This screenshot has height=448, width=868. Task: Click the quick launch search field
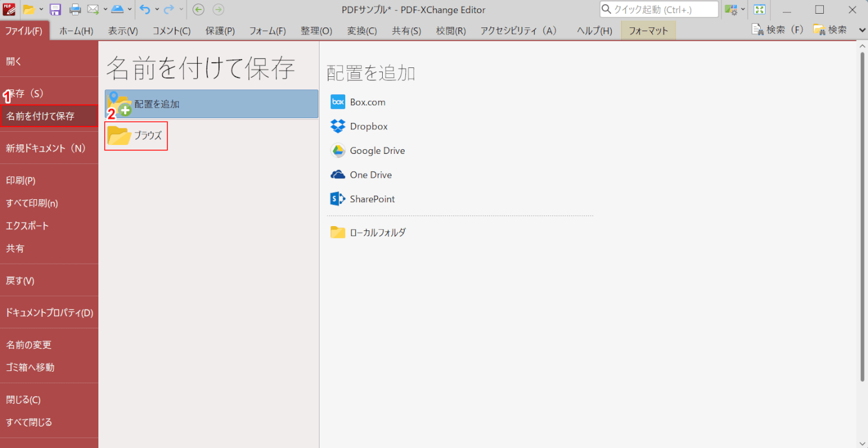tap(659, 10)
